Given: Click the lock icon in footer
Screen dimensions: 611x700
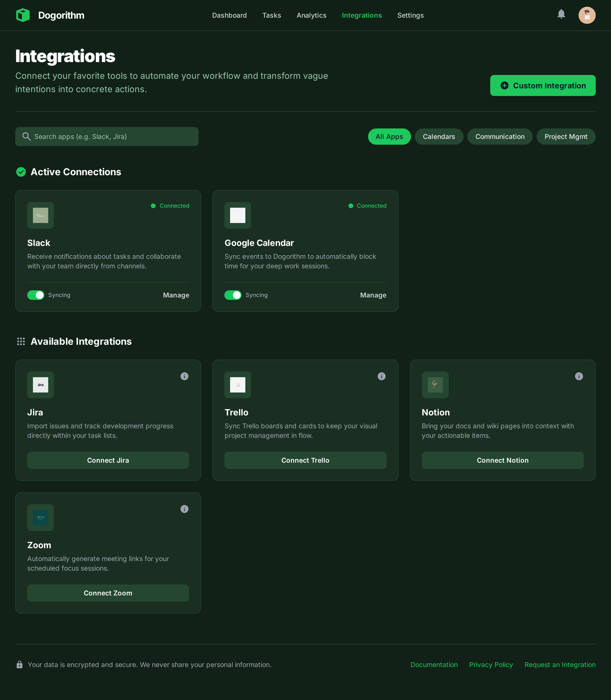Looking at the screenshot, I should [19, 664].
